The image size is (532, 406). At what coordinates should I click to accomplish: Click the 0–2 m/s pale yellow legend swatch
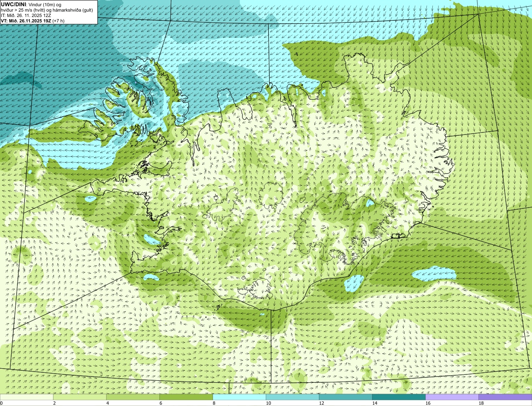[27, 397]
